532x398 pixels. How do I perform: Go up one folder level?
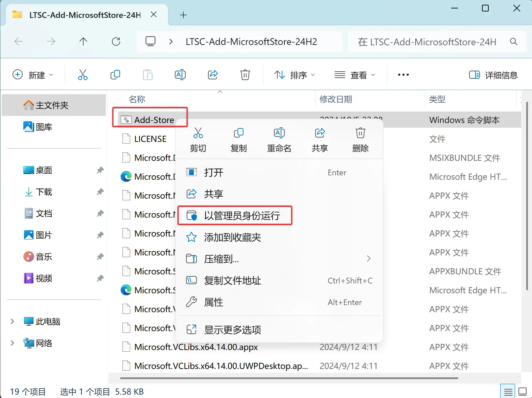pyautogui.click(x=83, y=42)
